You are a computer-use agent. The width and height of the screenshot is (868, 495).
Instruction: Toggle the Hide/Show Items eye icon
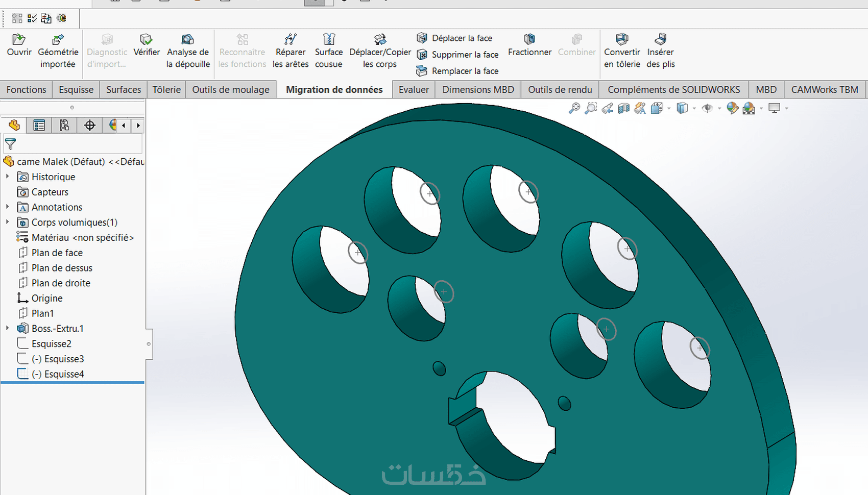click(x=707, y=108)
